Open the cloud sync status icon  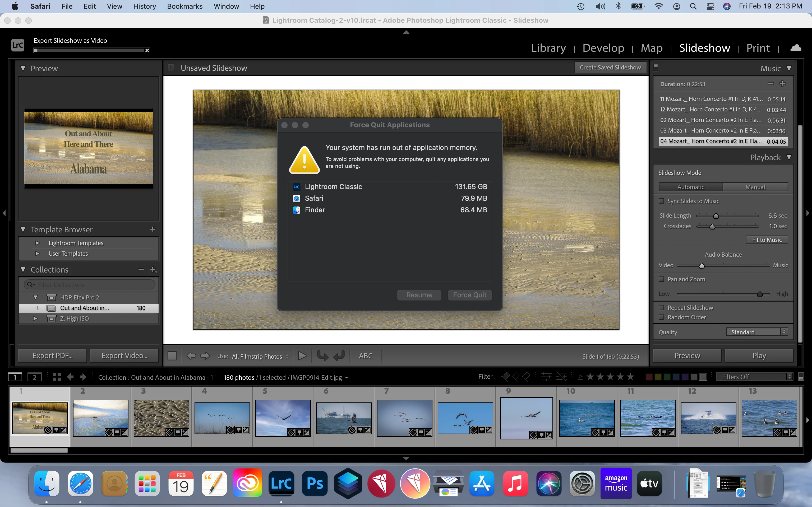click(796, 48)
